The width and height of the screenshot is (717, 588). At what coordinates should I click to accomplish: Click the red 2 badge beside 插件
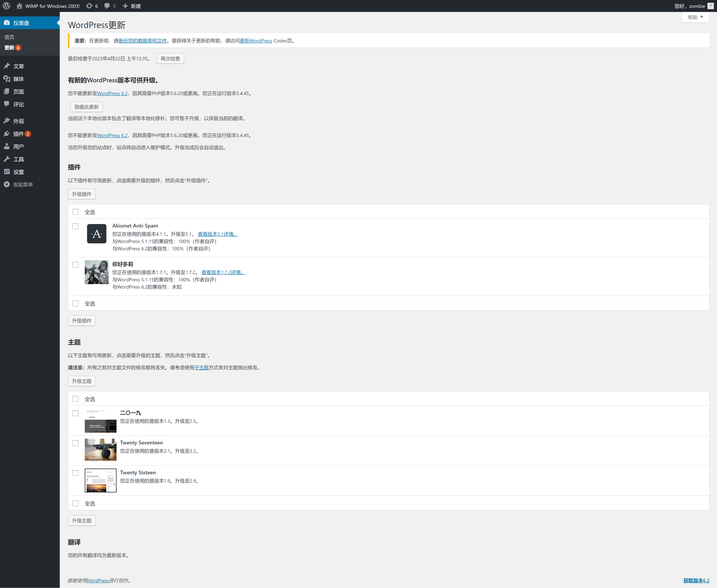(x=28, y=134)
